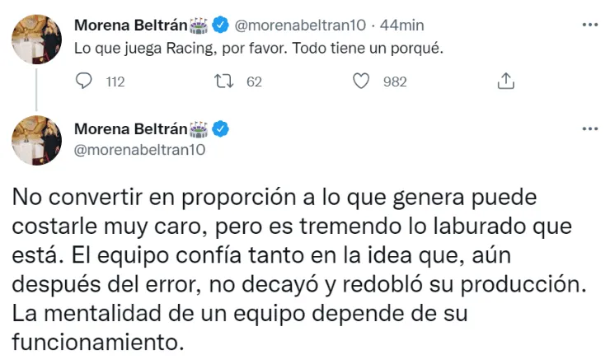Viewport: 610px width, 364px height.
Task: Click the @morenabeltran10 handle under the second name
Action: 139,150
